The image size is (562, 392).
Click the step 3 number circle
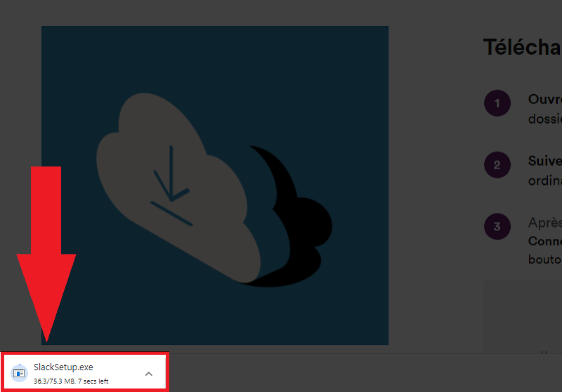(497, 226)
